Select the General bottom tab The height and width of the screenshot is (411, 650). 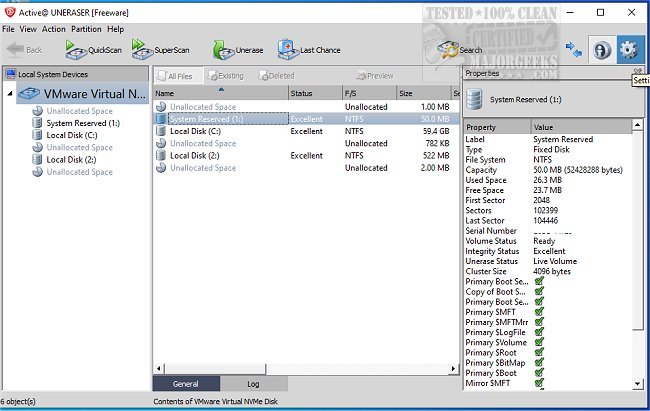(186, 384)
